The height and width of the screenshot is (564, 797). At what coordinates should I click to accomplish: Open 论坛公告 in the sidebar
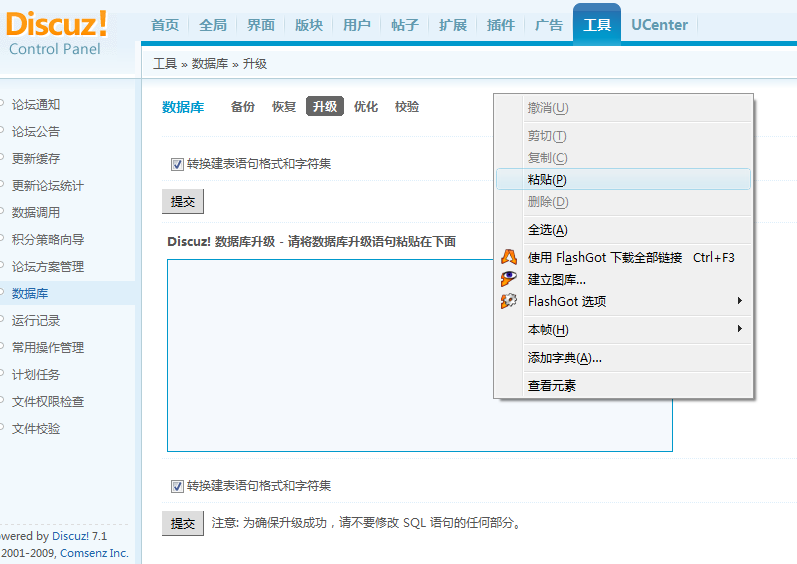click(36, 132)
